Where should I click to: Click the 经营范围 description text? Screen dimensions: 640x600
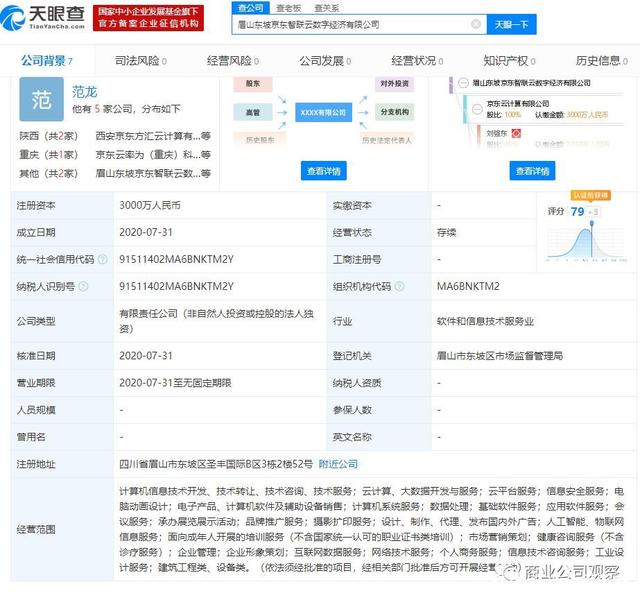click(371, 529)
